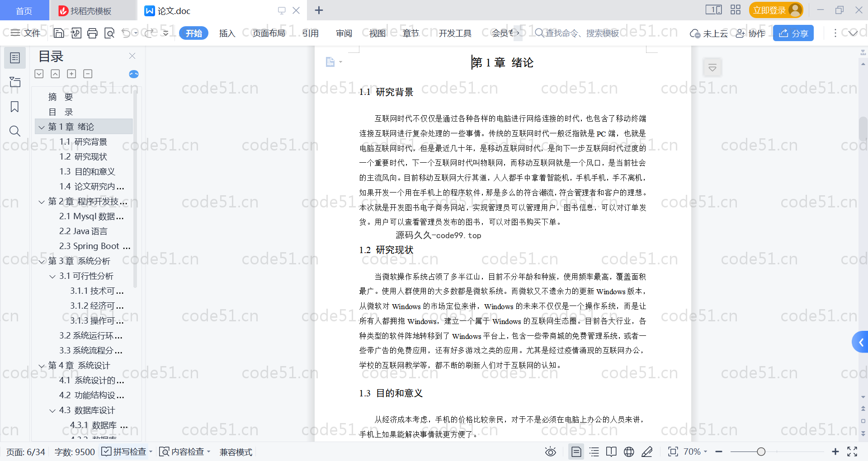Collapse the 第4章 系统设计 node
This screenshot has height=461, width=868.
(x=42, y=366)
